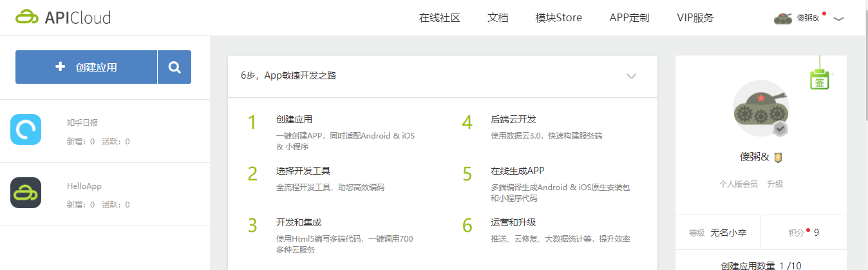Expand the user account dropdown arrow
This screenshot has height=270, width=868.
[838, 19]
